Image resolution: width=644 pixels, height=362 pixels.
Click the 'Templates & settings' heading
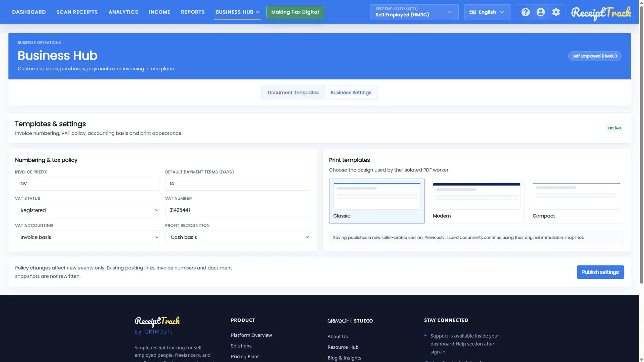50,124
